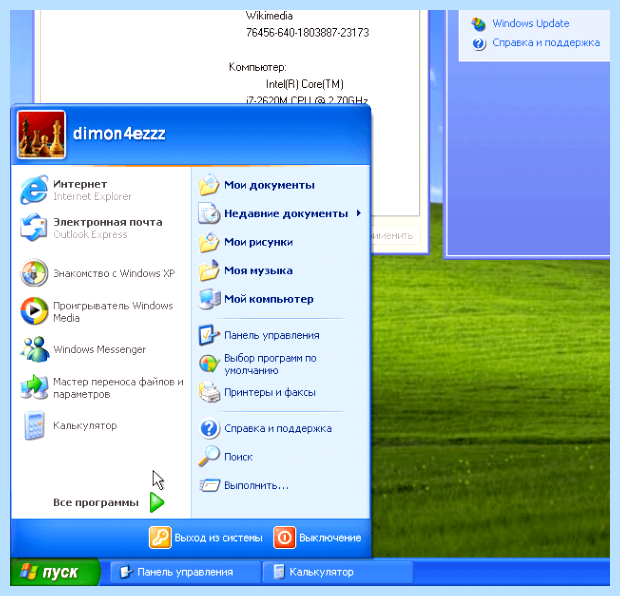Open Windows Media Player icon

click(34, 311)
